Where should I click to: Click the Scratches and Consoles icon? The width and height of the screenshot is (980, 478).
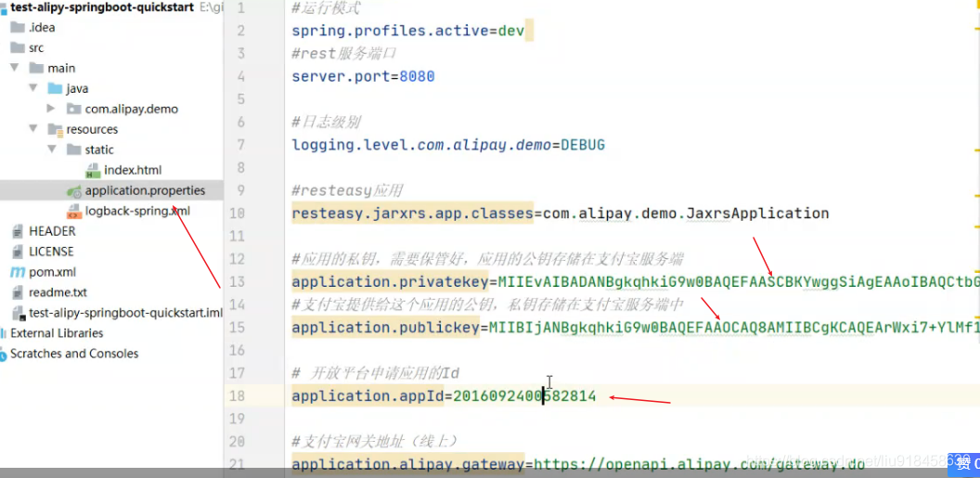(3, 355)
